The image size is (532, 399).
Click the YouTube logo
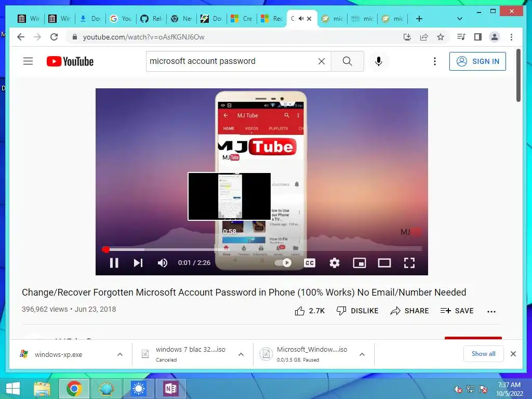[x=70, y=61]
